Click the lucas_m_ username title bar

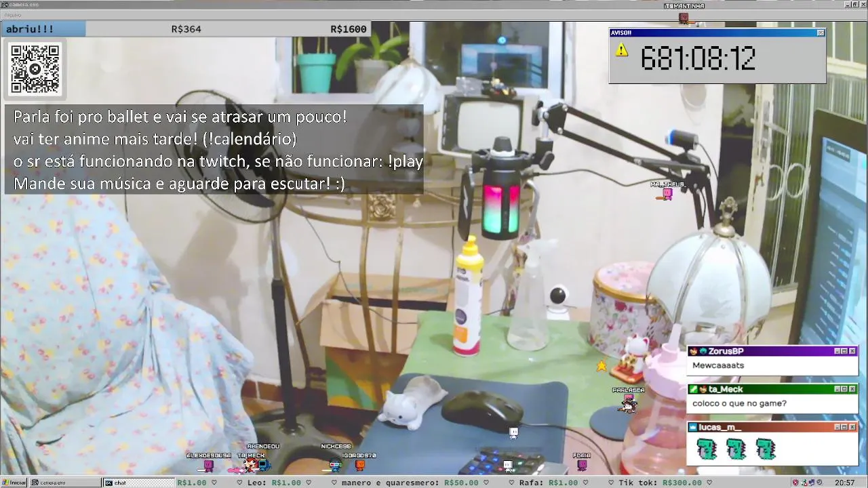tap(773, 427)
